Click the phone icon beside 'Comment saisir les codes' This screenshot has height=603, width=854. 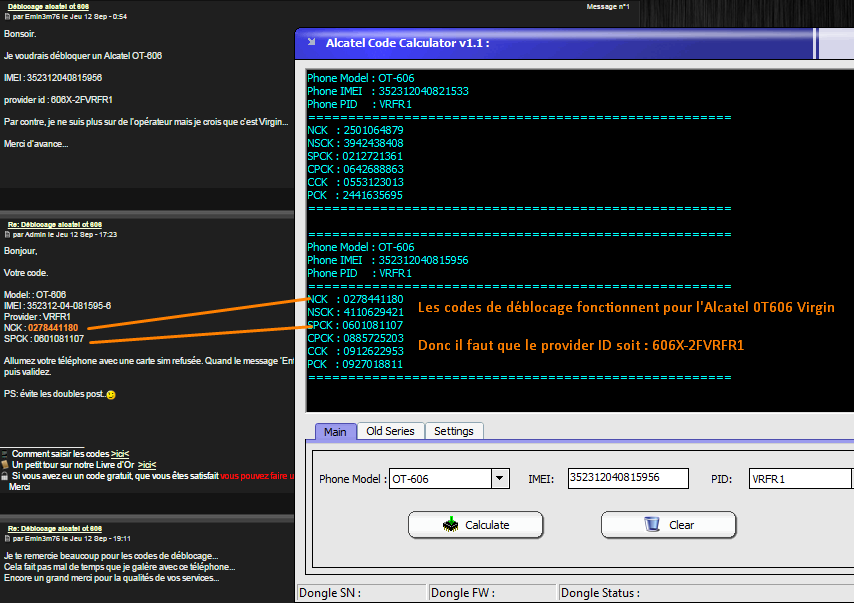click(x=4, y=454)
